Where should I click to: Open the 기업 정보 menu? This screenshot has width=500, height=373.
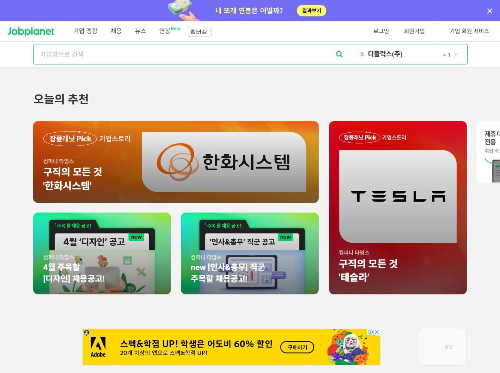[85, 31]
